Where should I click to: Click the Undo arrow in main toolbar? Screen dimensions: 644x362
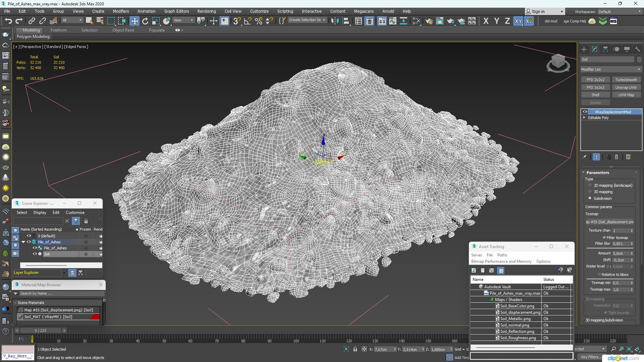tap(8, 21)
